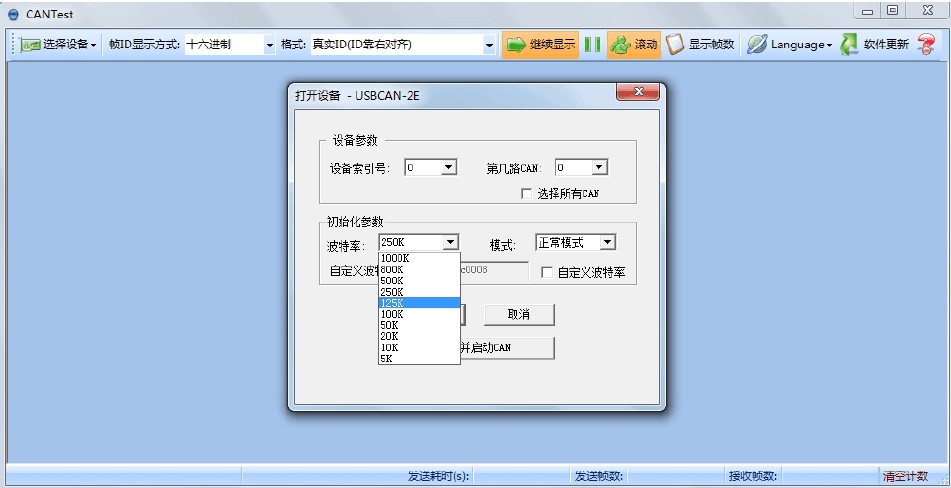951x488 pixels.
Task: Enable the 自定义波特率 checkbox
Action: click(x=547, y=272)
